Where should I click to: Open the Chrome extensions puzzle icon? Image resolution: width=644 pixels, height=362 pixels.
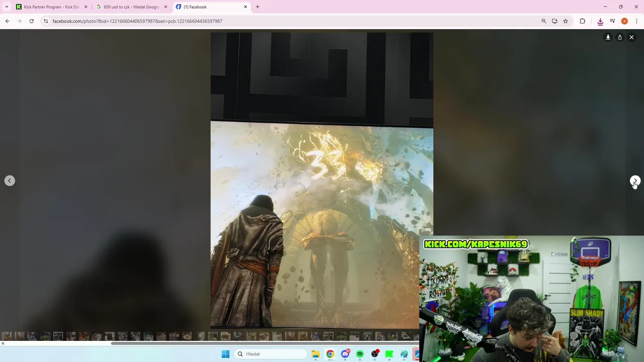(x=583, y=21)
